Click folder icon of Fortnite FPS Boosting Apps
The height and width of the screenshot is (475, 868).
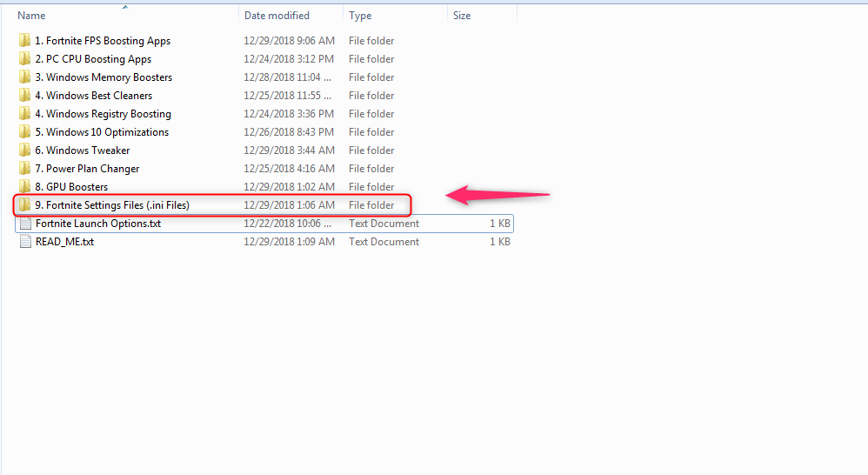pyautogui.click(x=25, y=40)
